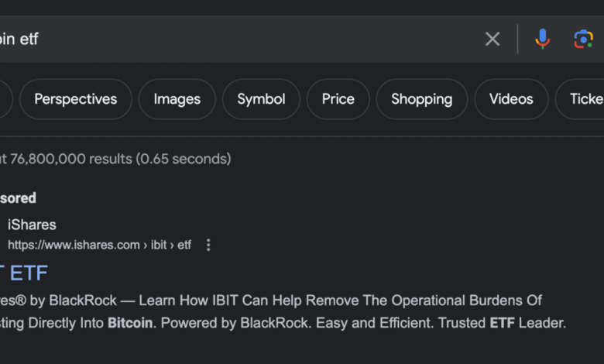Click the Sponsored label above iShares
The width and height of the screenshot is (604, 364).
click(18, 197)
